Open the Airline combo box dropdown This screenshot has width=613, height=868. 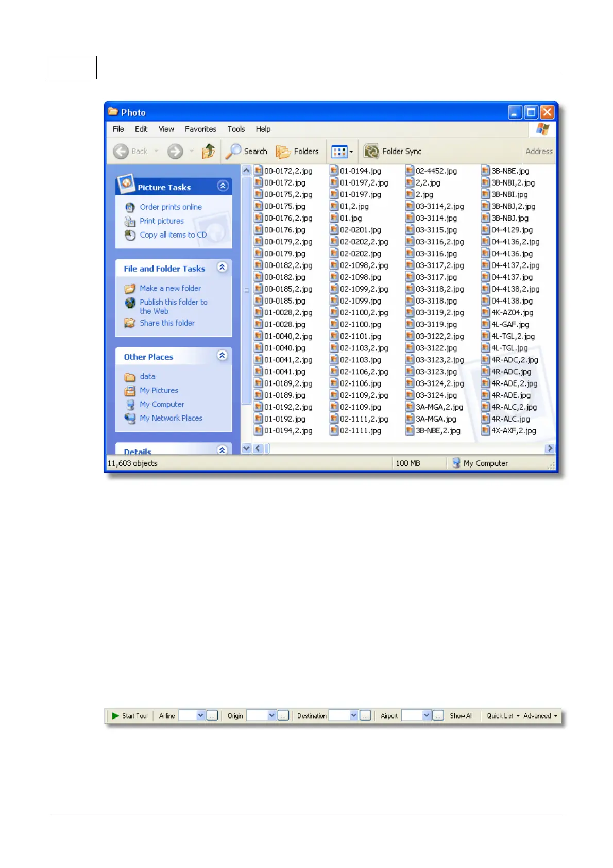[201, 715]
